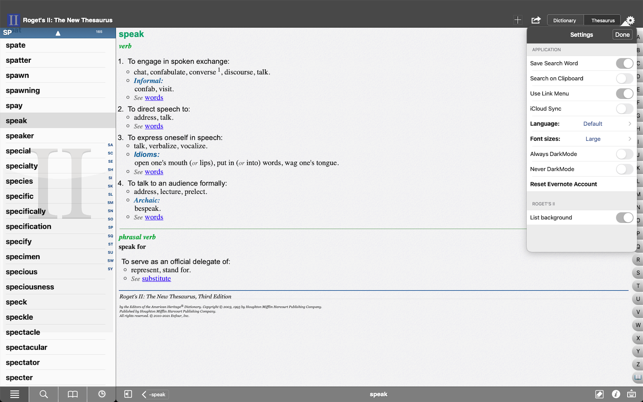The width and height of the screenshot is (643, 402).
Task: Jump to letter T index button
Action: click(x=638, y=286)
